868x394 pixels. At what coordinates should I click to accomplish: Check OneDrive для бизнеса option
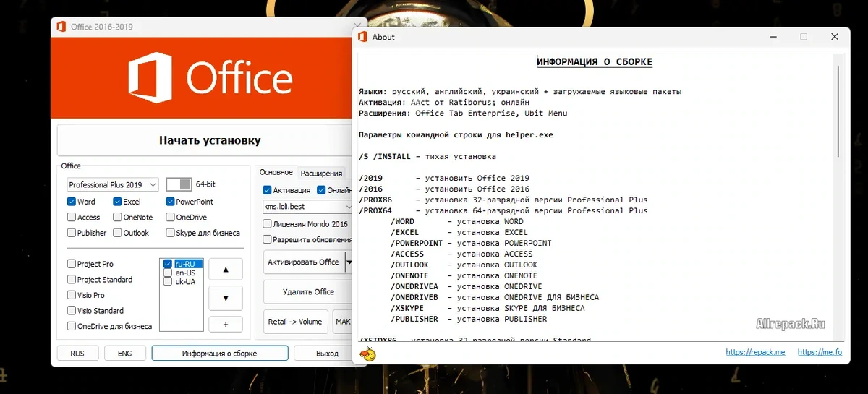click(x=72, y=326)
